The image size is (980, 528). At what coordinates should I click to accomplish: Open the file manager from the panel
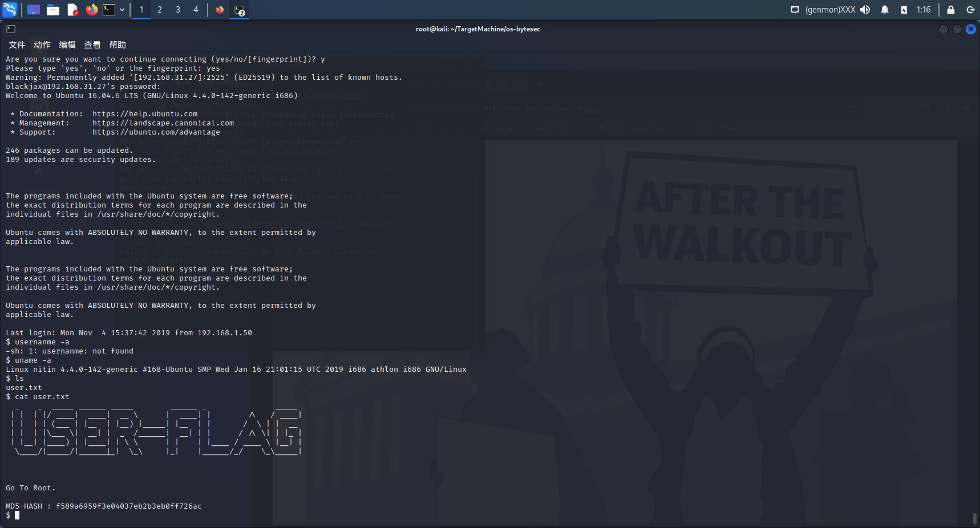(x=53, y=10)
